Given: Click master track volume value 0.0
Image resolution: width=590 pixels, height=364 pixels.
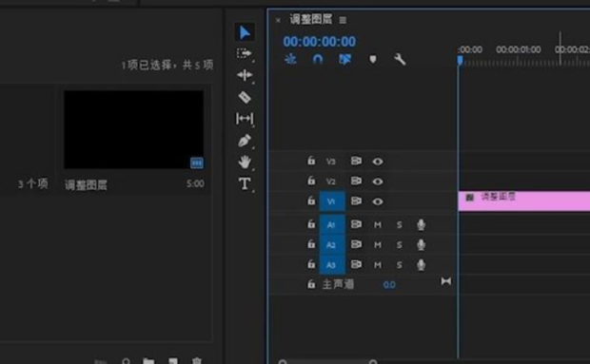Looking at the screenshot, I should point(389,285).
